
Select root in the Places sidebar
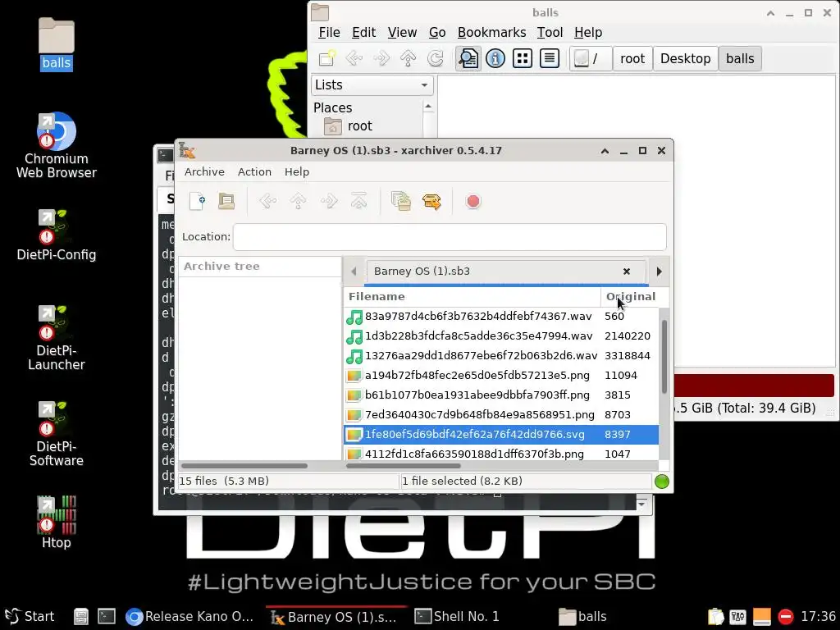tap(359, 126)
